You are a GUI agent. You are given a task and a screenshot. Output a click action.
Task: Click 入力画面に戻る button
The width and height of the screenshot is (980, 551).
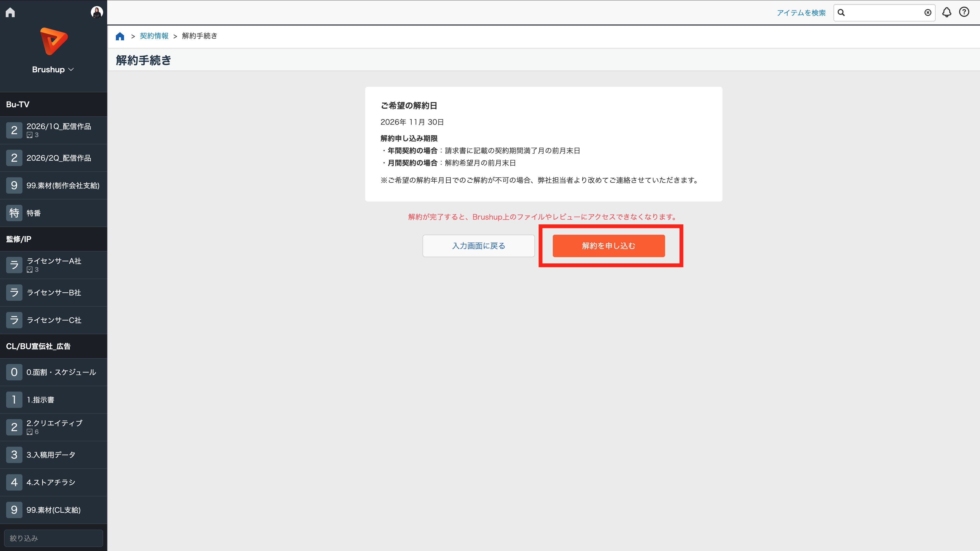479,246
